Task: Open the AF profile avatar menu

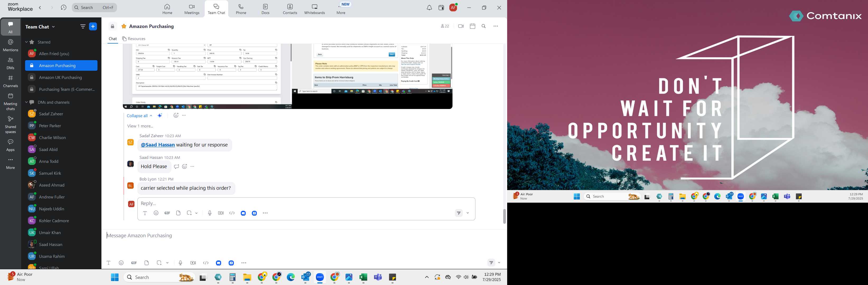Action: [453, 8]
